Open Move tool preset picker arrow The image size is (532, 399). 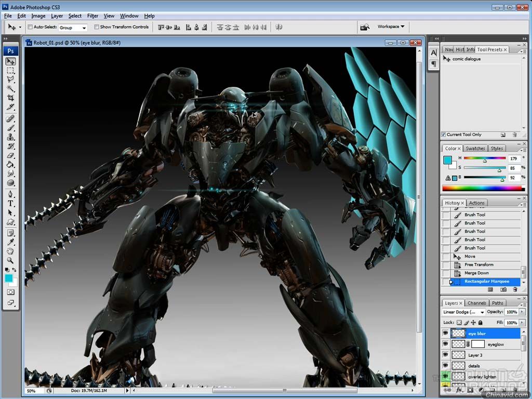pos(20,27)
